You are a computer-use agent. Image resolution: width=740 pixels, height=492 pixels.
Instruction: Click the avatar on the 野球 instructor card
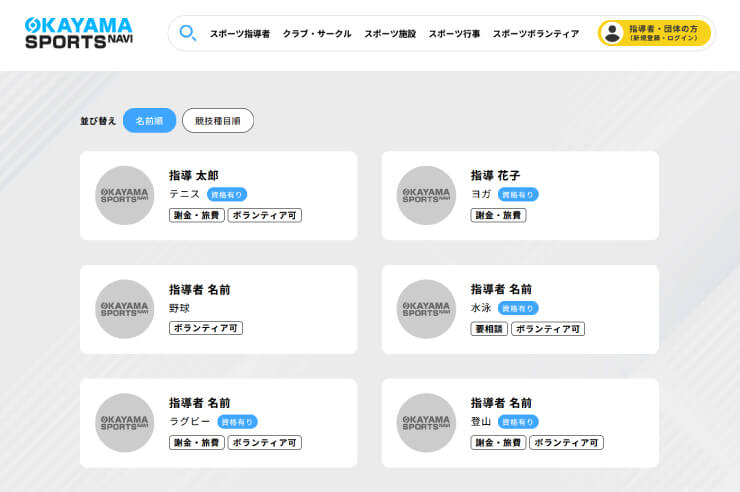point(124,309)
